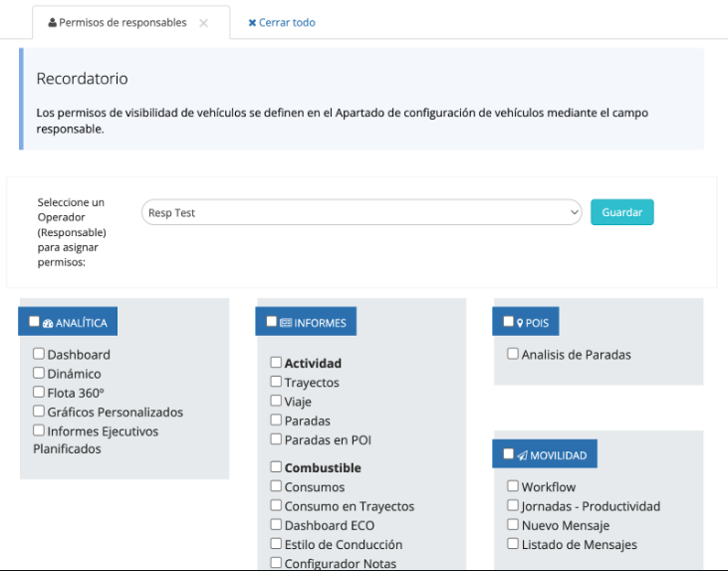
Task: Close the Permisos de responsables tab
Action: (203, 23)
